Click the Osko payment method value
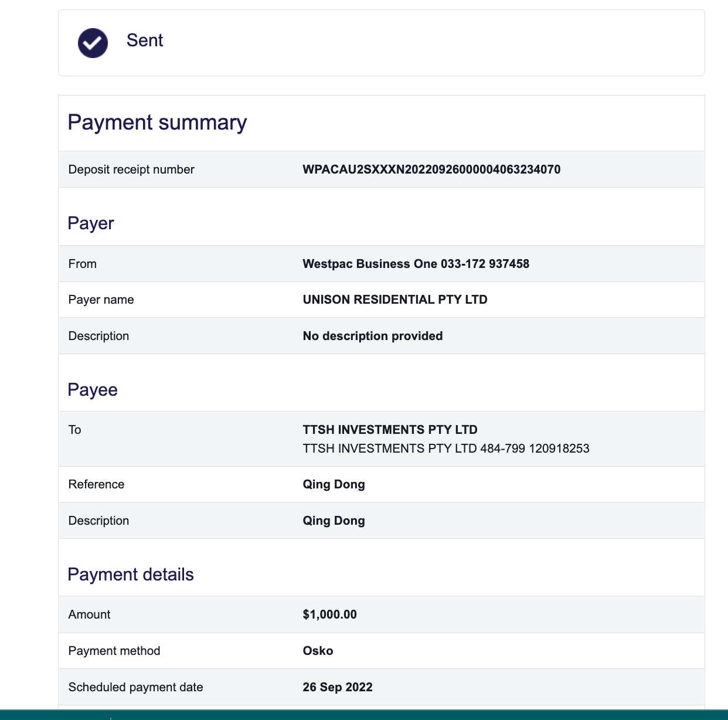The image size is (728, 720). pos(318,651)
